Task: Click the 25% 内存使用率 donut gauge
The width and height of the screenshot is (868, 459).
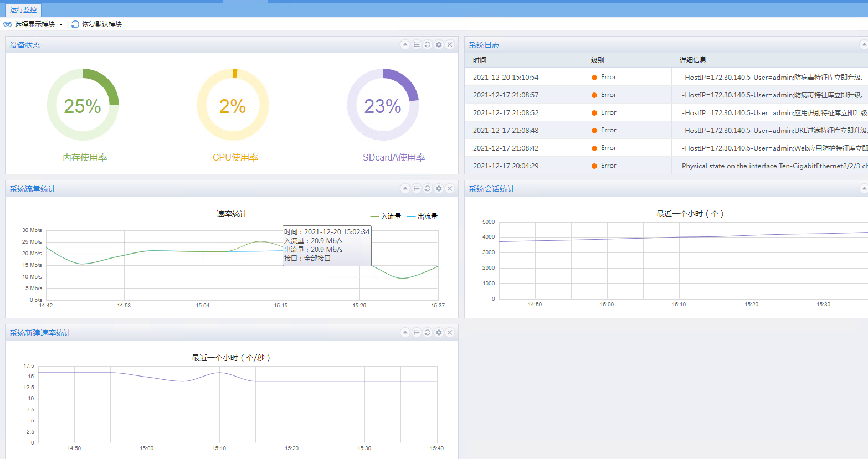Action: pyautogui.click(x=83, y=105)
